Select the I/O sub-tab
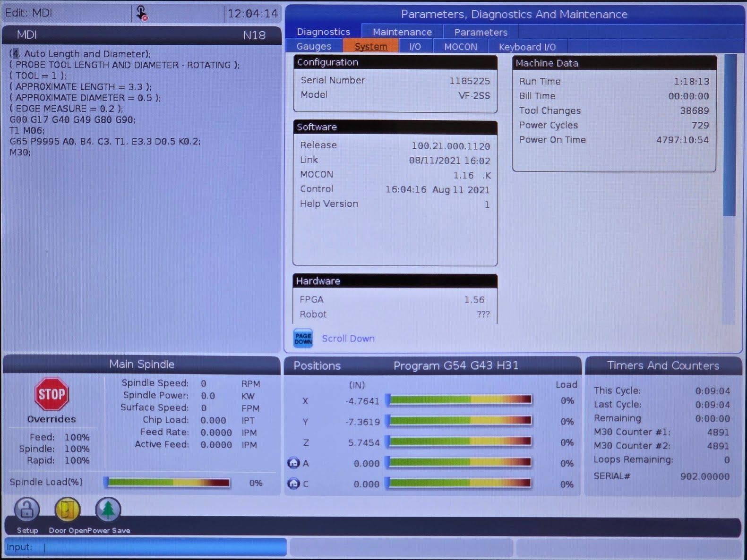Viewport: 747px width, 560px height. (x=415, y=46)
